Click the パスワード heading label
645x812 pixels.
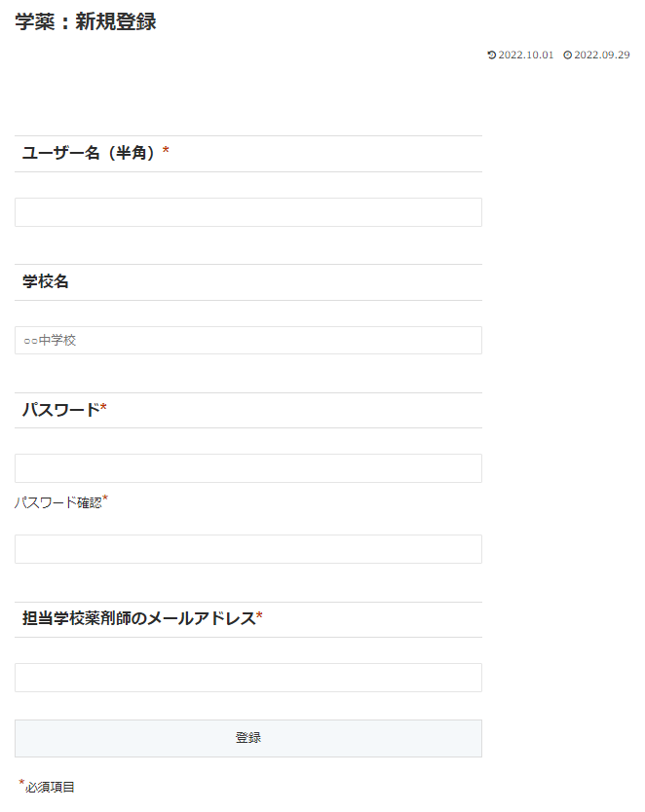(60, 410)
